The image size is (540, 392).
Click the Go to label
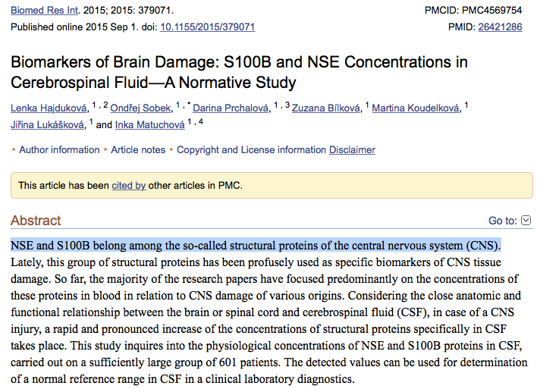503,221
